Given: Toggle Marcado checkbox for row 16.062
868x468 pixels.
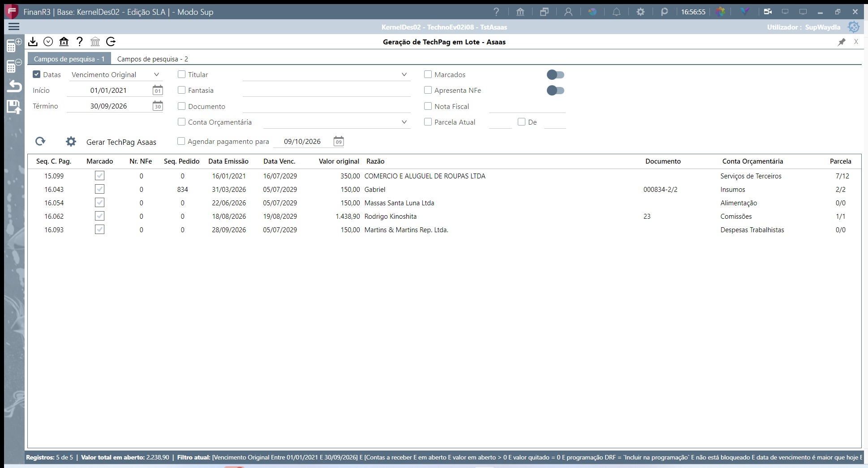Looking at the screenshot, I should coord(99,216).
